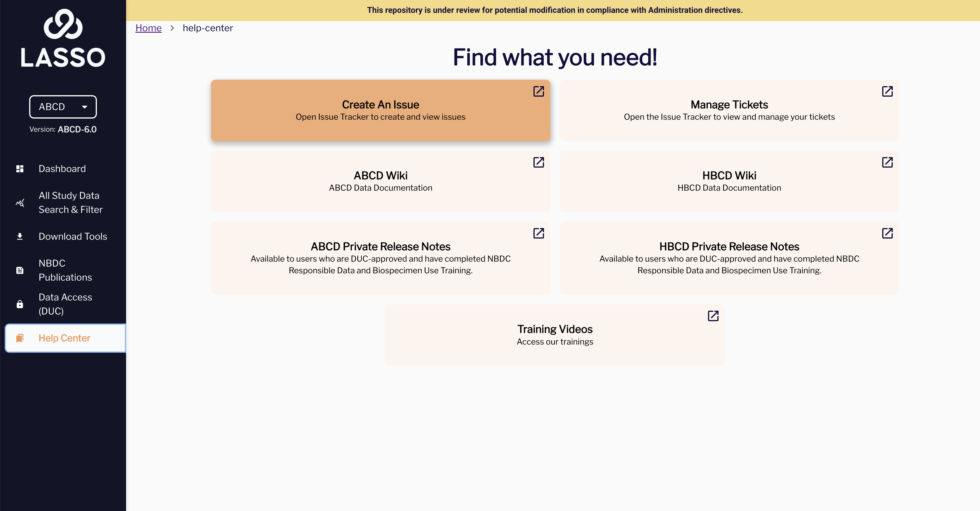Click the All Study Data chart-search icon

pyautogui.click(x=20, y=203)
